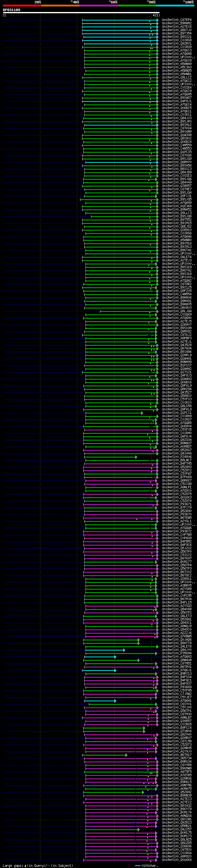Open hit UniRef100_Q76BW5

pos(176,636)
